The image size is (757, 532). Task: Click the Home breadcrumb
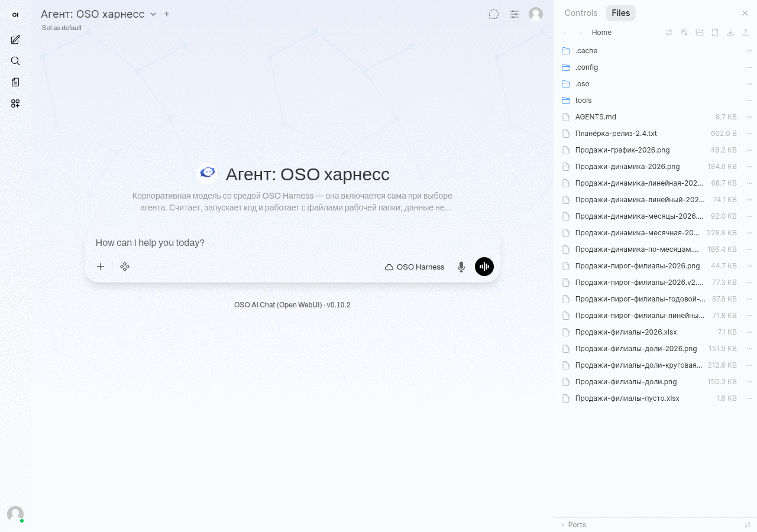coord(601,33)
